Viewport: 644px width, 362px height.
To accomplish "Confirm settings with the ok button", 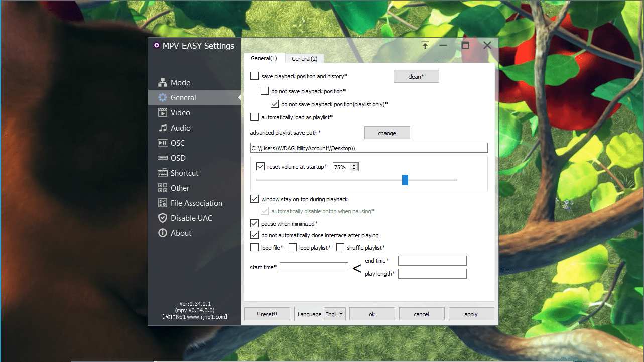I will pos(372,314).
